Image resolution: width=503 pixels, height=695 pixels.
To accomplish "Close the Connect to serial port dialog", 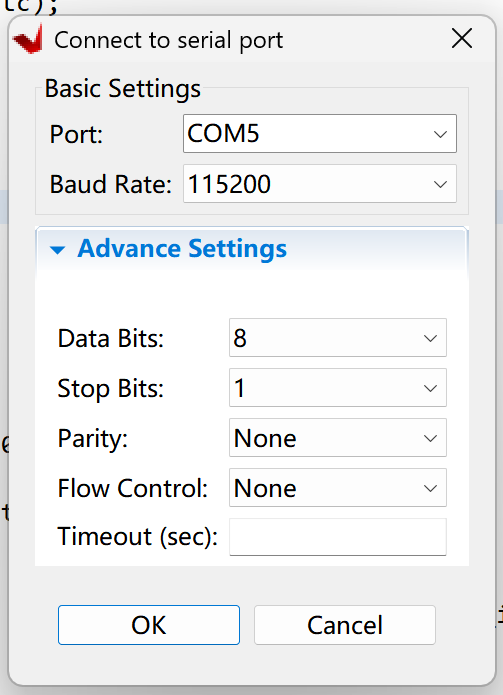I will click(462, 39).
